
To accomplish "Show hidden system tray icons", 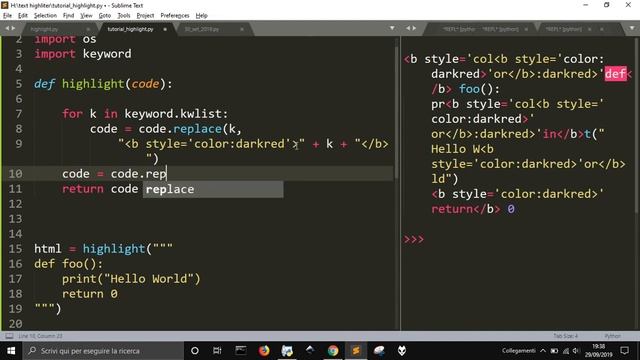I will click(543, 351).
